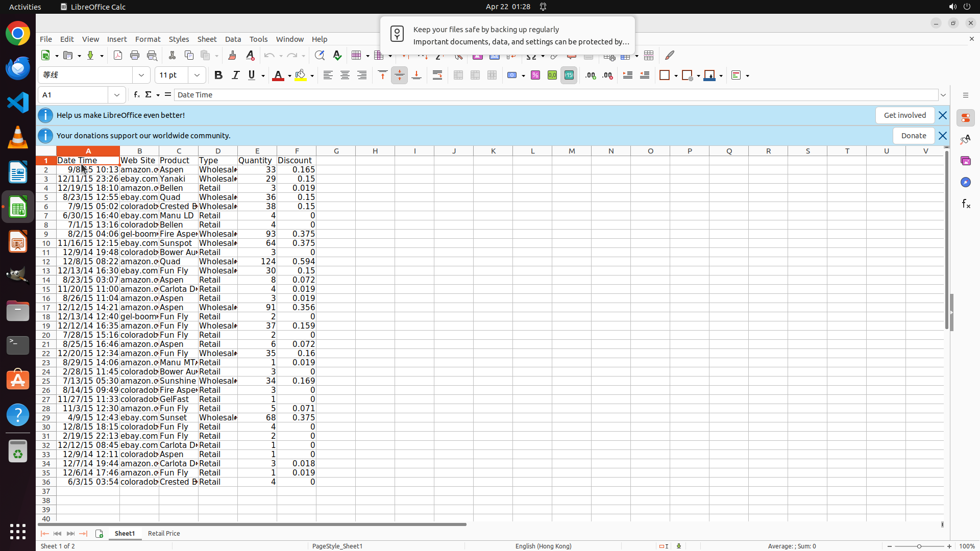Open Find & Replace magnifier icon
Screen dimensions: 980x551
click(x=320, y=56)
